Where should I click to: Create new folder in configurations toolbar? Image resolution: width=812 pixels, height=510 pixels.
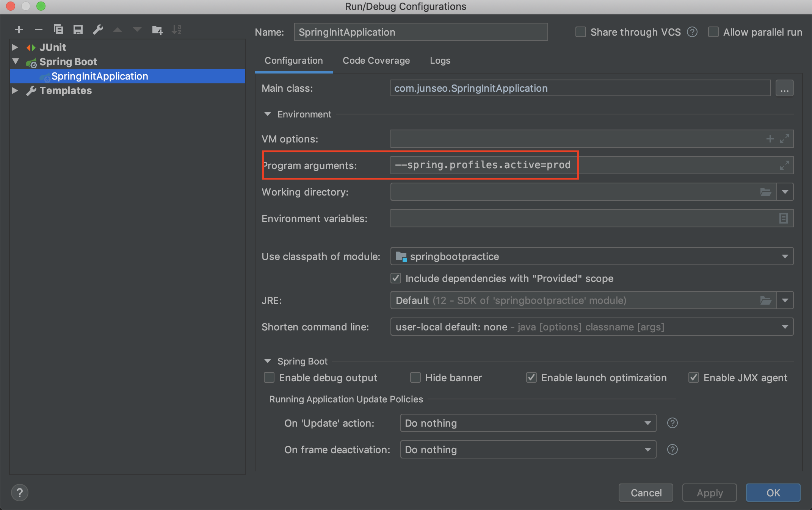point(157,30)
